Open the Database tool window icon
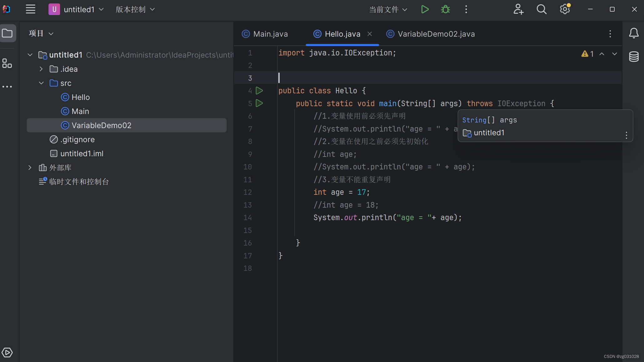 [634, 57]
